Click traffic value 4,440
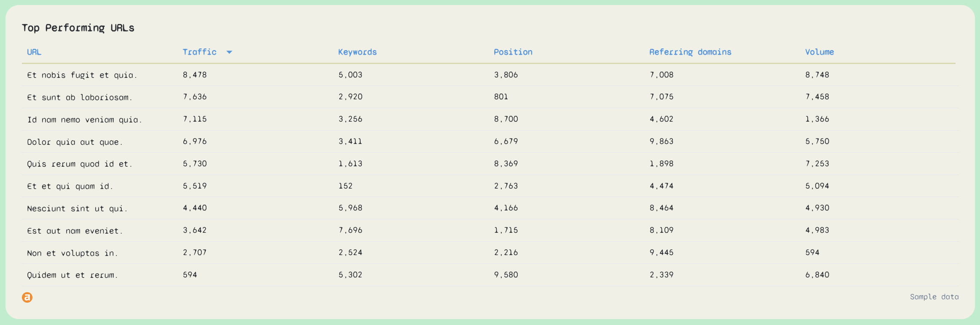This screenshot has height=325, width=980. pos(195,208)
